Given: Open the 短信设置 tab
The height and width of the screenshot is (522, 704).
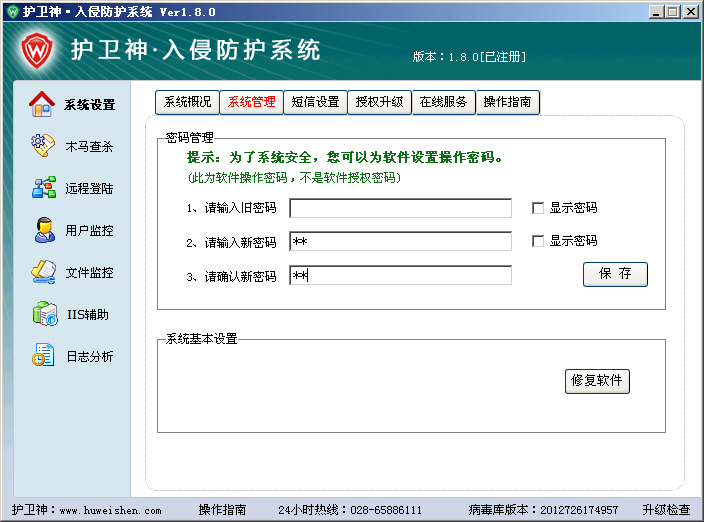Looking at the screenshot, I should coord(315,102).
